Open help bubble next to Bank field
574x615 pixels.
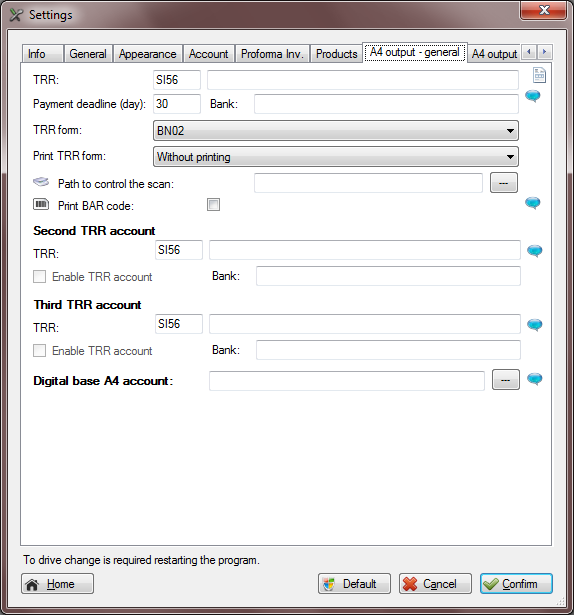pyautogui.click(x=532, y=96)
